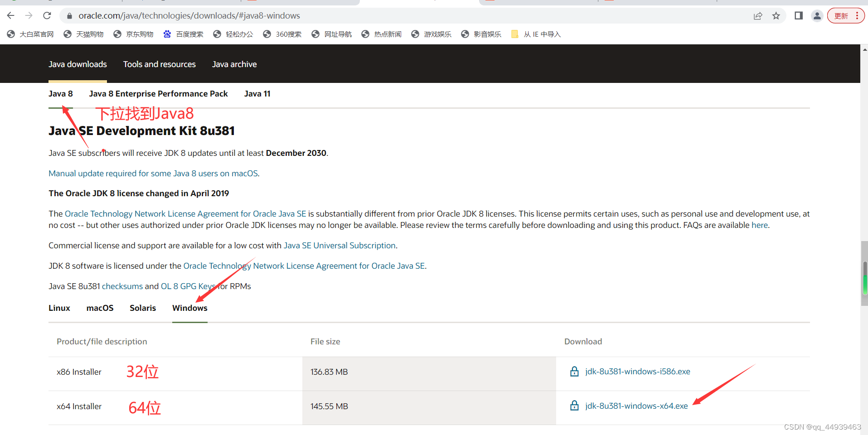Click the lock icon in address bar

(x=69, y=16)
